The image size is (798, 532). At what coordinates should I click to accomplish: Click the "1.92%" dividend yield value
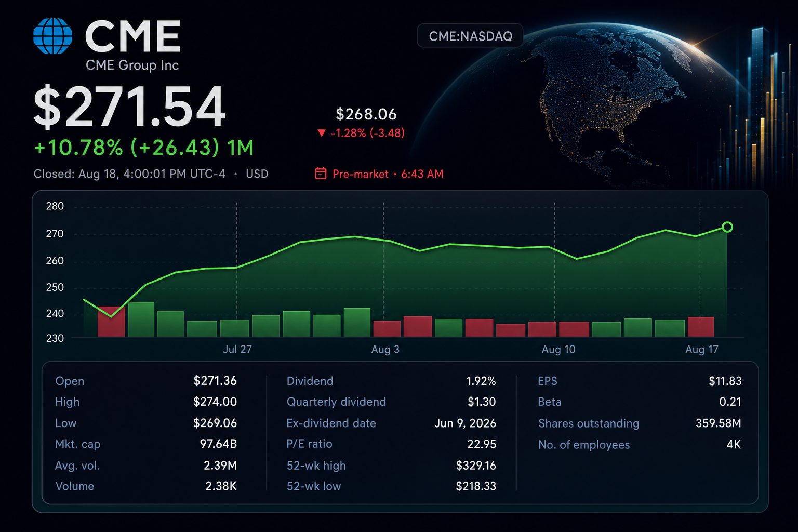point(481,381)
